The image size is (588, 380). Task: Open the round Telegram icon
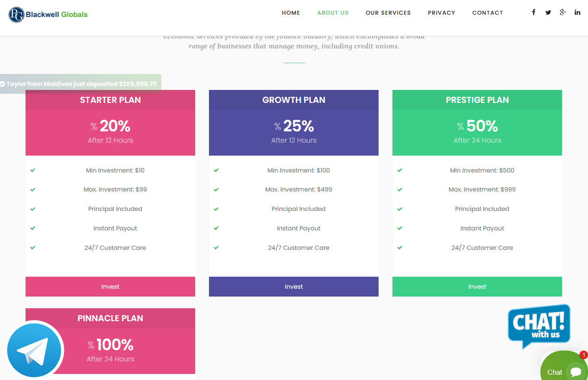click(34, 350)
